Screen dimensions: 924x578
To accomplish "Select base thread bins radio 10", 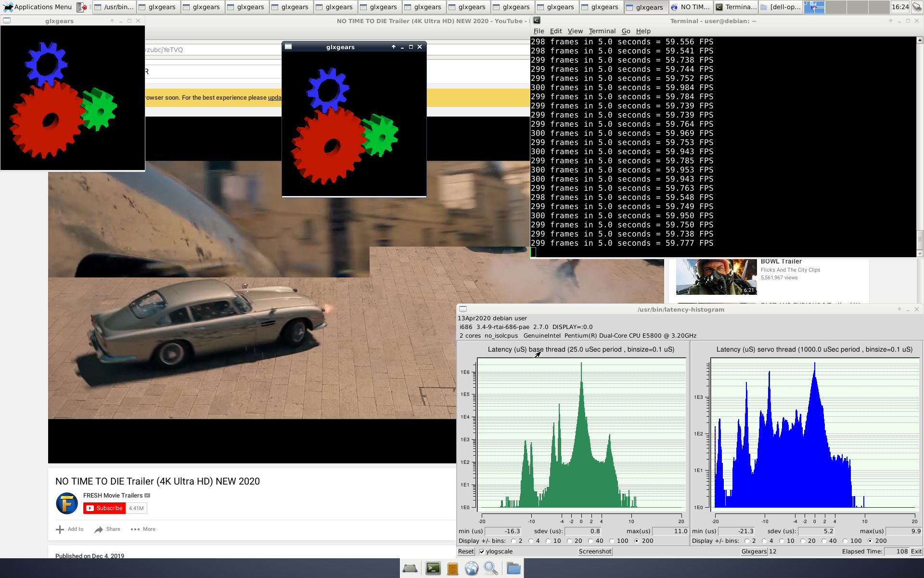I will [548, 541].
